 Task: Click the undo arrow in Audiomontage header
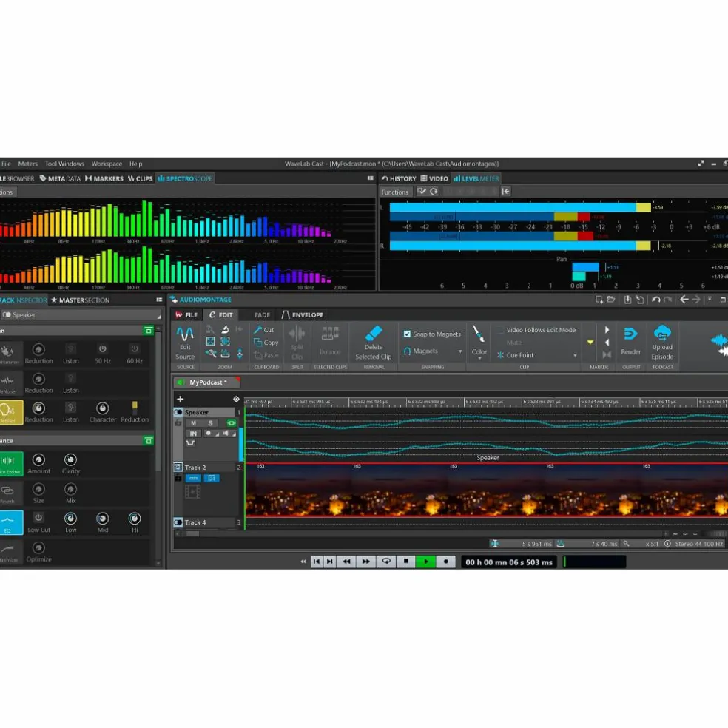pyautogui.click(x=655, y=300)
